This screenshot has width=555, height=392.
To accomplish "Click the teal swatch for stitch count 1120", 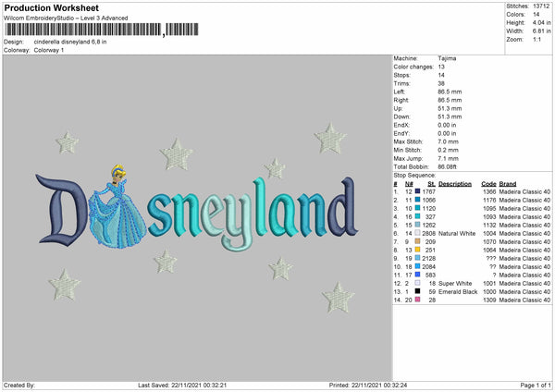I will click(x=418, y=208).
